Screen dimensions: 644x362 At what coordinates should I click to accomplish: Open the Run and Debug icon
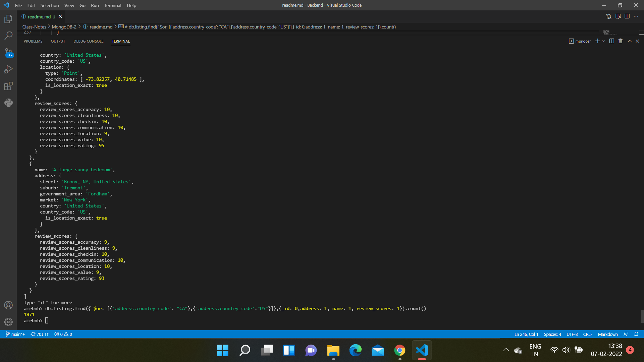[8, 69]
